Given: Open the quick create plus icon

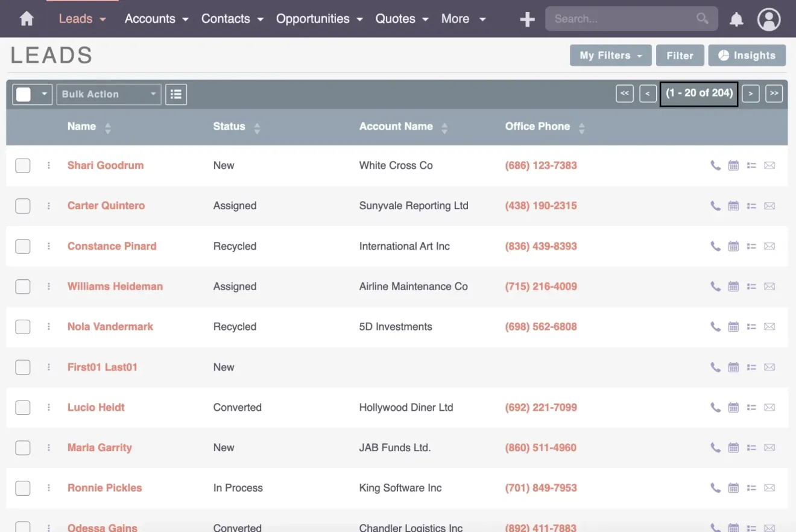Looking at the screenshot, I should click(526, 19).
